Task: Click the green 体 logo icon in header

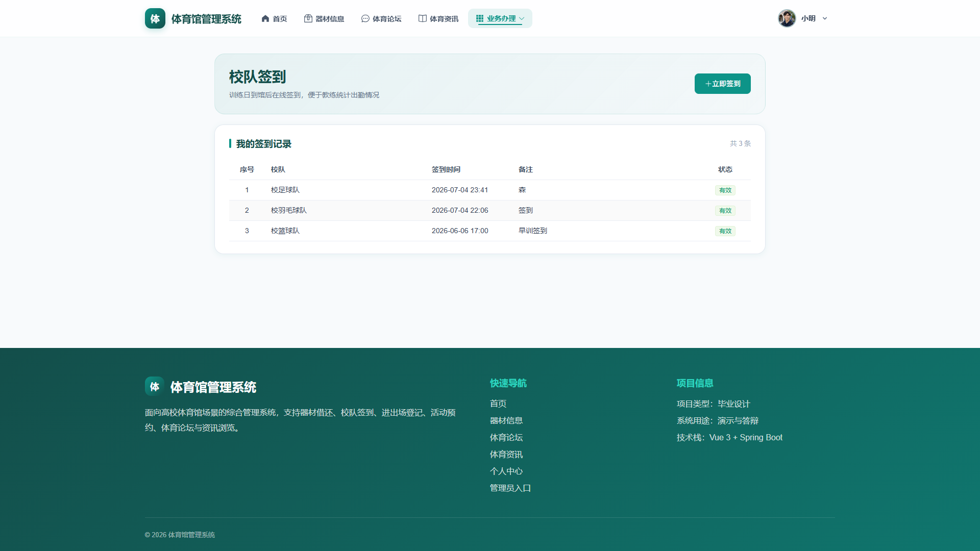Action: [155, 18]
